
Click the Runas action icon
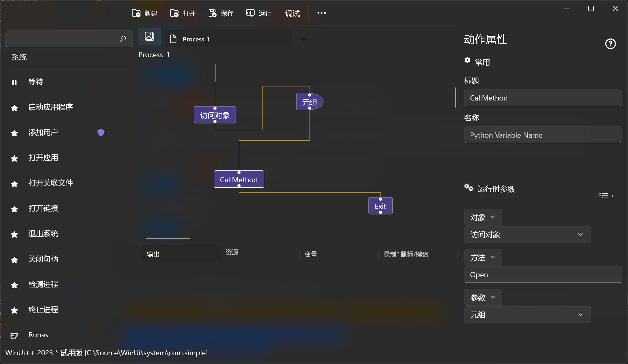pyautogui.click(x=15, y=336)
